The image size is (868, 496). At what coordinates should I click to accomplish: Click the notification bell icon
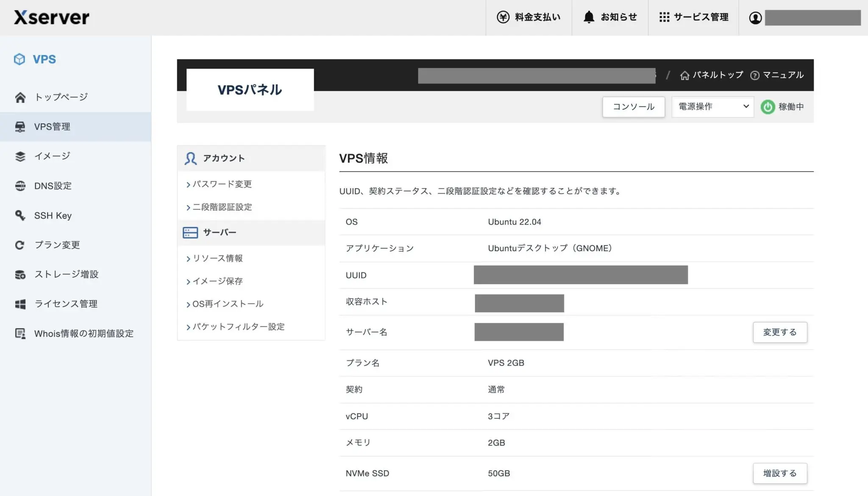589,17
